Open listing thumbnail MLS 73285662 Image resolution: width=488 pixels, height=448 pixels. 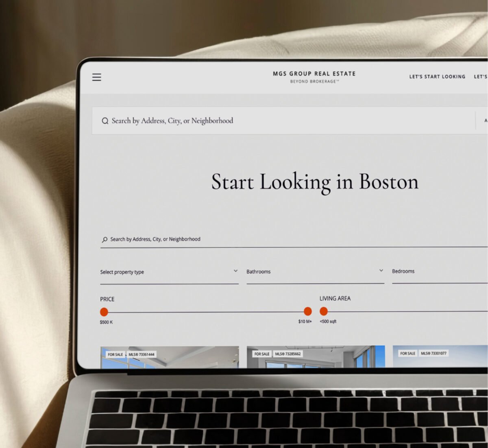click(316, 357)
